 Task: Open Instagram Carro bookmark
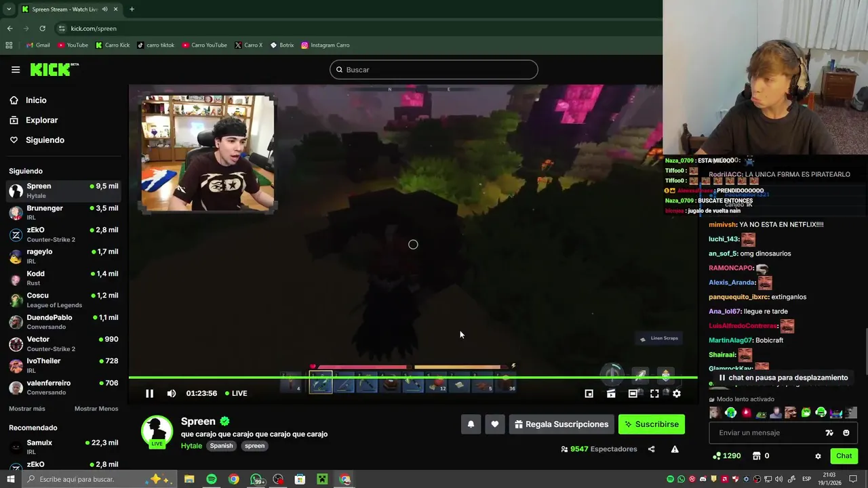coord(325,45)
